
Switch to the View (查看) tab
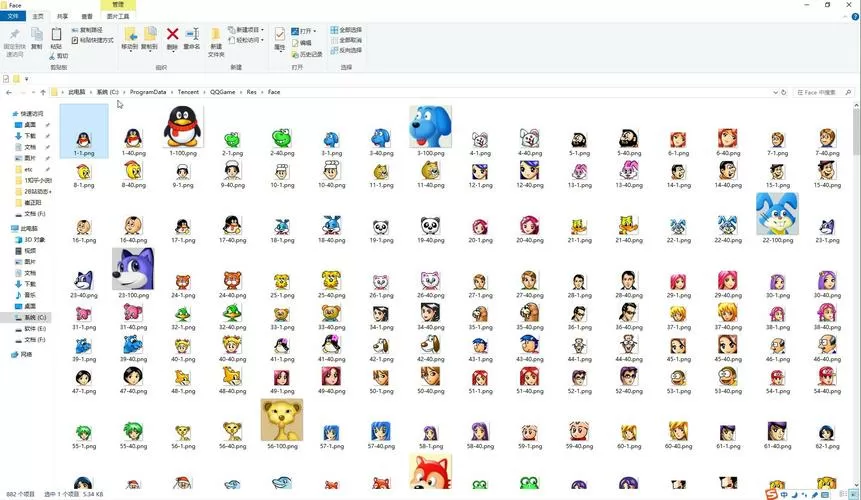(87, 16)
